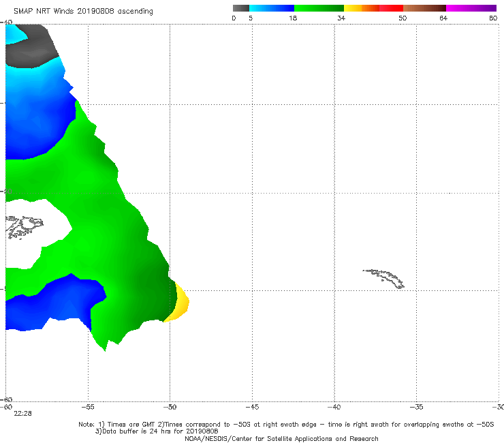
Task: Click the cyan-to-blue segment of the wind color bar
Action: (272, 8)
